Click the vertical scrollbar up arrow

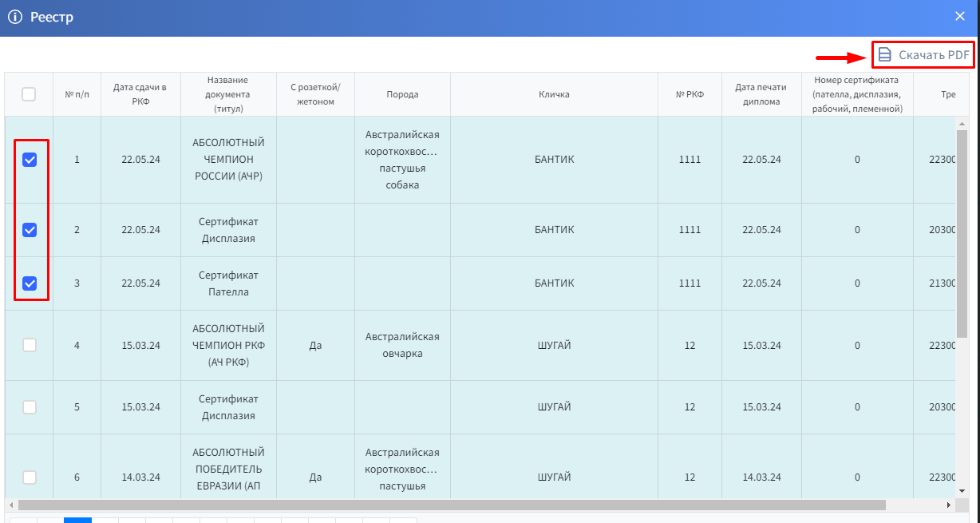click(x=962, y=125)
